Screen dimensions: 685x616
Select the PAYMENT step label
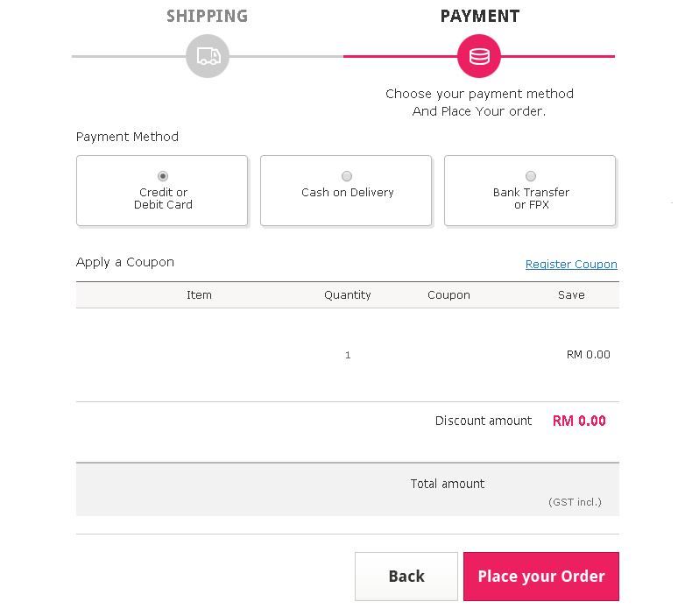(479, 16)
